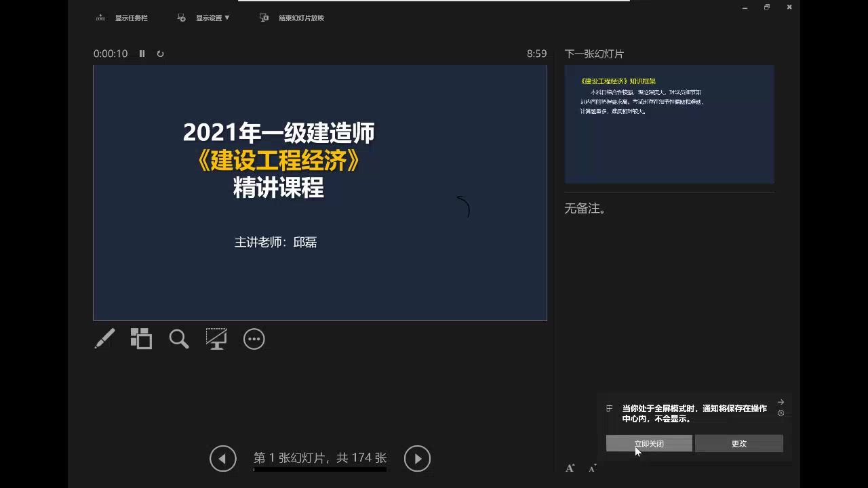Click the slide progress bar
The width and height of the screenshot is (868, 488).
pos(320,469)
